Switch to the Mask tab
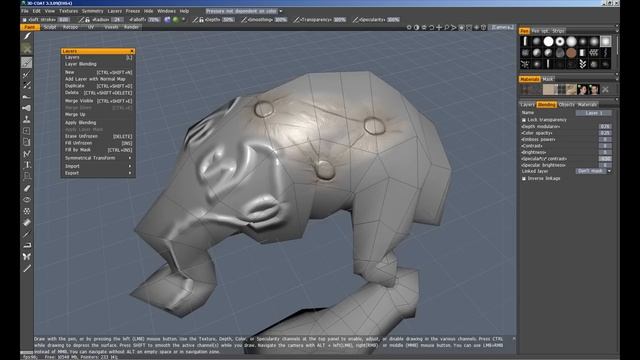Screen dimensions: 640x360 (x=548, y=79)
